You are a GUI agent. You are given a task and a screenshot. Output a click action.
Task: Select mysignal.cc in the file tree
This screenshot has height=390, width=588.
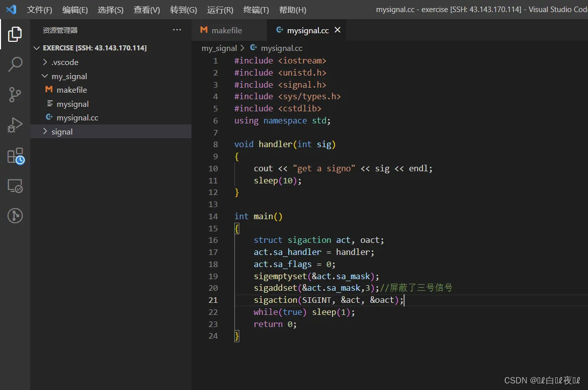click(x=77, y=118)
